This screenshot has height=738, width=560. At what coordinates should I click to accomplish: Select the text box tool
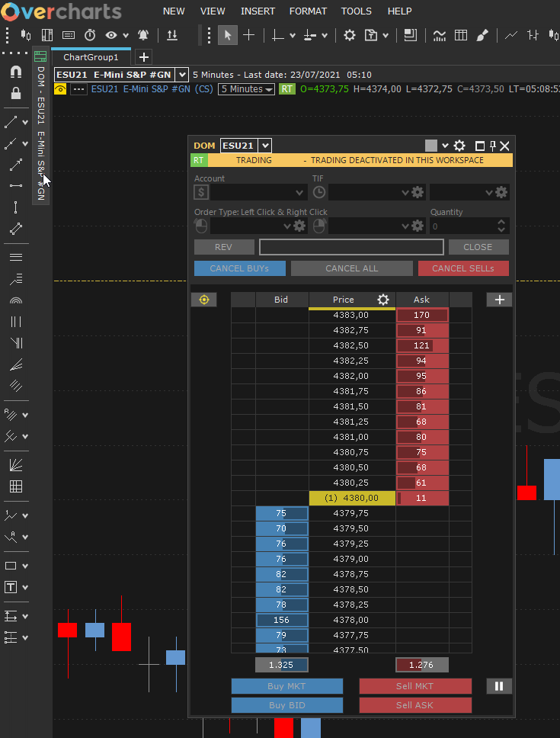coord(11,587)
